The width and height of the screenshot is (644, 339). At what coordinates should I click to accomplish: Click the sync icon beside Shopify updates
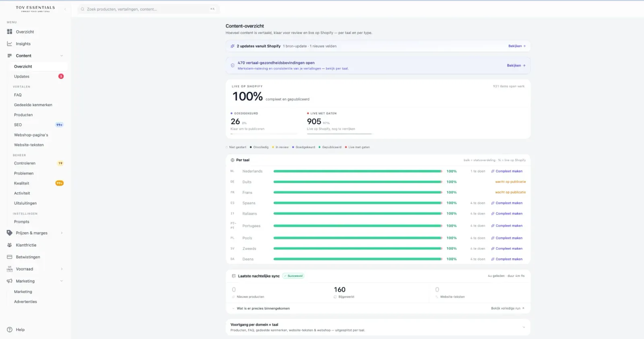click(232, 46)
